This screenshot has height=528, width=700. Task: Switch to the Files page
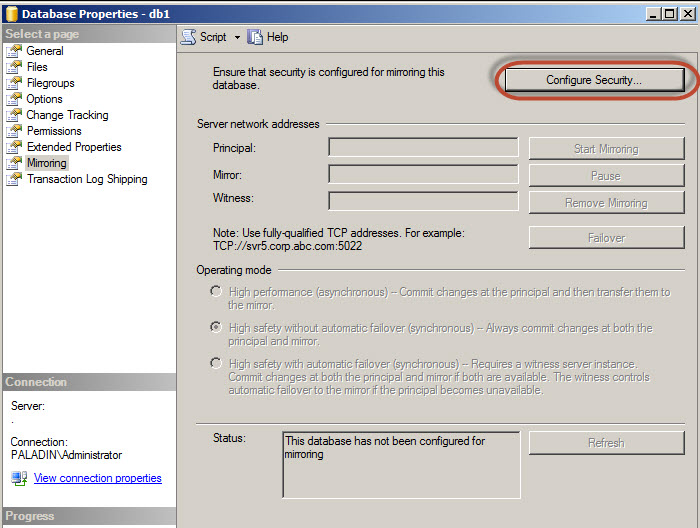pos(37,67)
